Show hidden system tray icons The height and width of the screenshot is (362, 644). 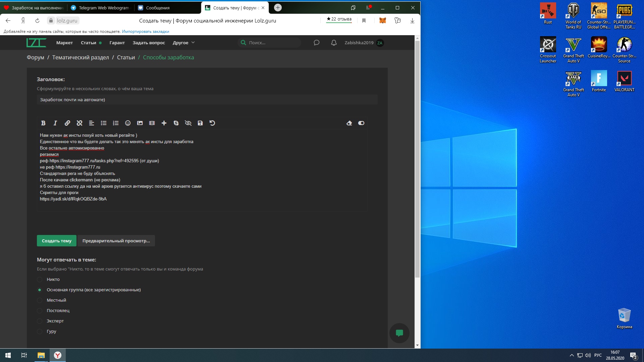(572, 355)
